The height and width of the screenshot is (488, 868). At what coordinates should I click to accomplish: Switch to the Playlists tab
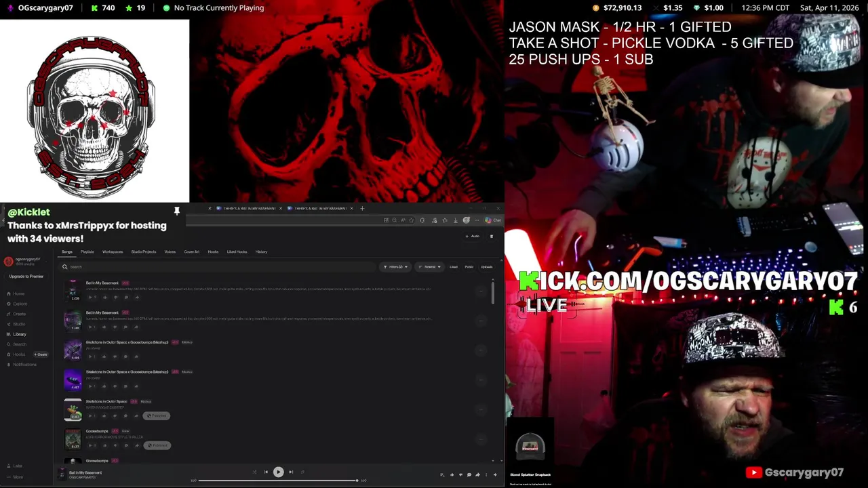(x=87, y=251)
